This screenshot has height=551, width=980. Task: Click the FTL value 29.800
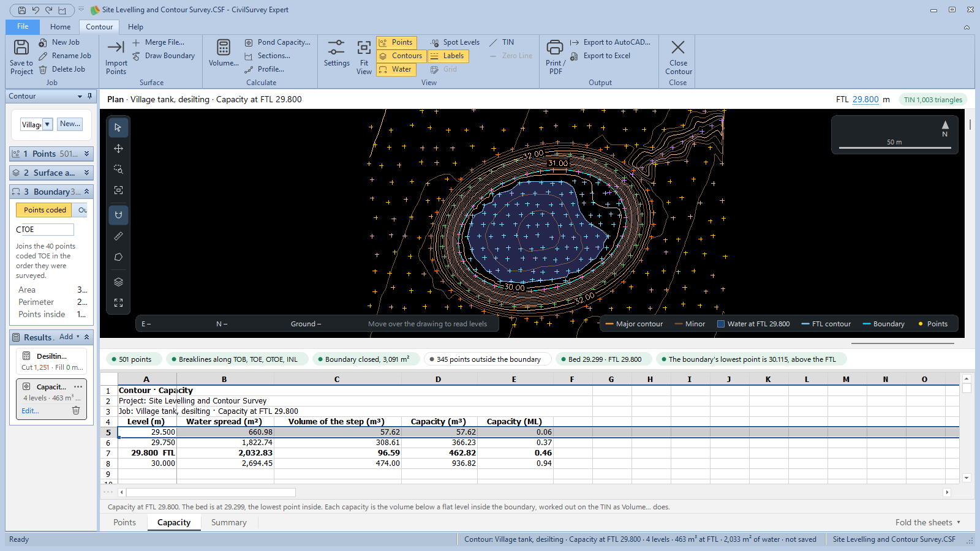865,99
